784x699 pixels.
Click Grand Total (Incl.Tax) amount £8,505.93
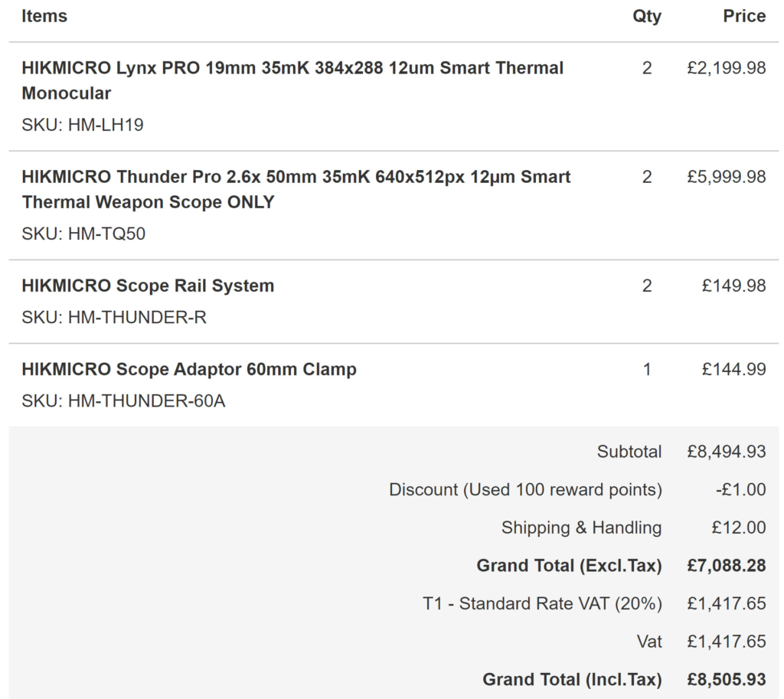726,680
